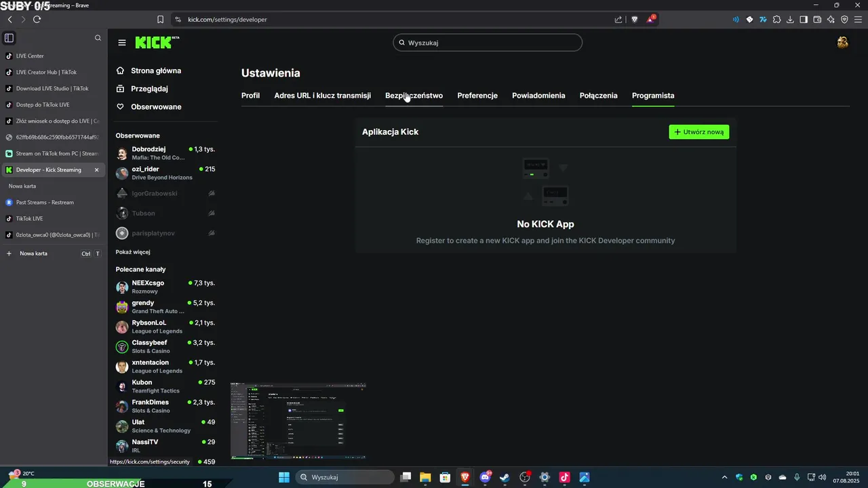Open ozi_rider's channel
868x488 pixels.
point(165,173)
